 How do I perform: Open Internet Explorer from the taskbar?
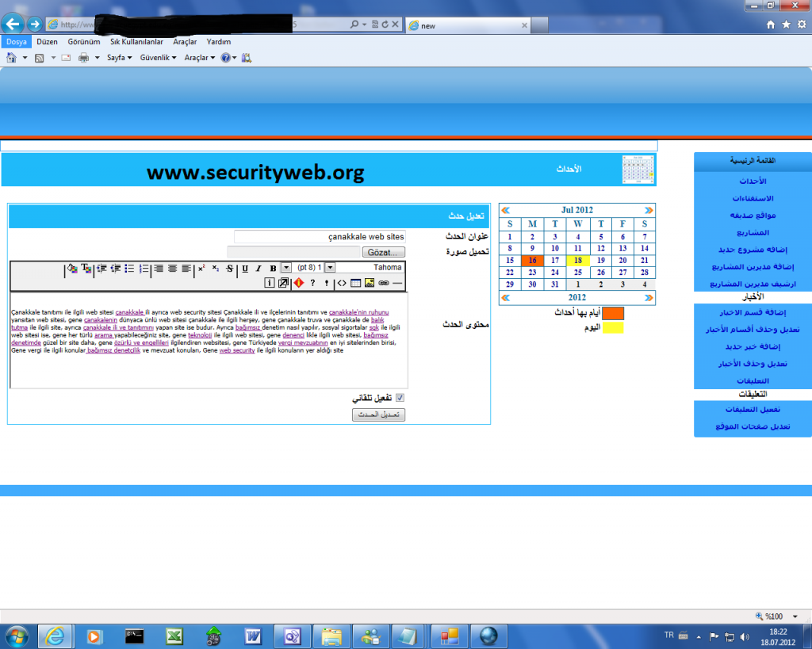point(55,636)
